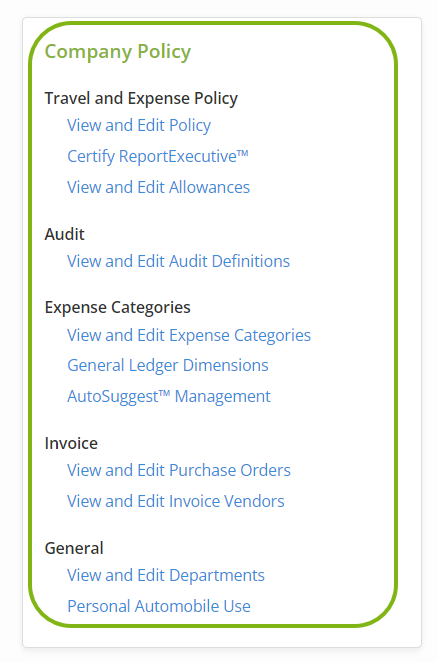437x662 pixels.
Task: Go to General Ledger Dimensions
Action: pos(168,366)
